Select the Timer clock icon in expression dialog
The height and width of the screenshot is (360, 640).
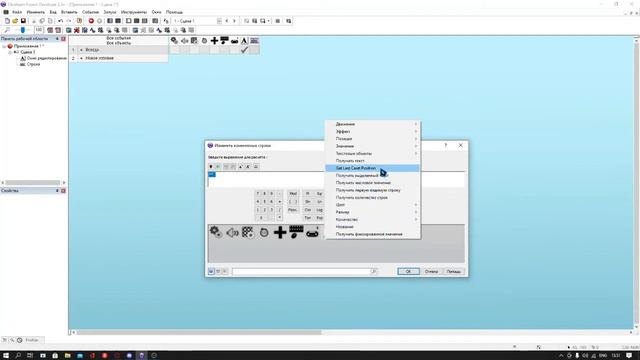264,233
